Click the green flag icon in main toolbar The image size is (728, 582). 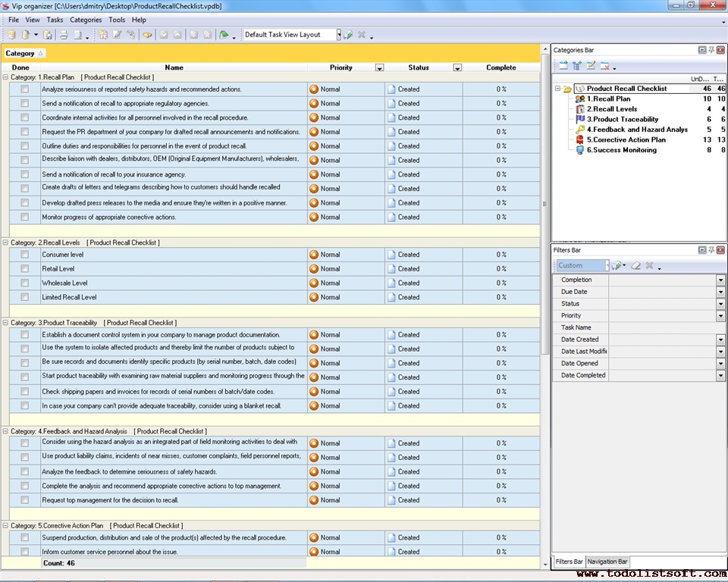click(224, 35)
